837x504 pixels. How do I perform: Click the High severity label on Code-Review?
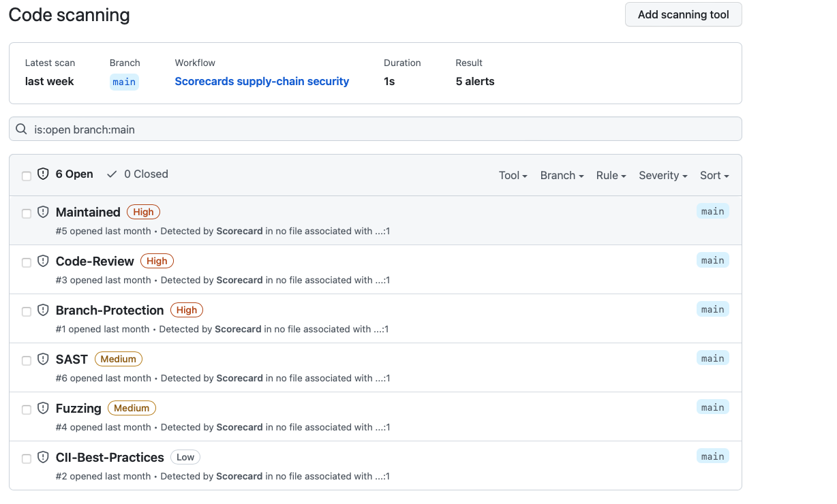(x=157, y=261)
